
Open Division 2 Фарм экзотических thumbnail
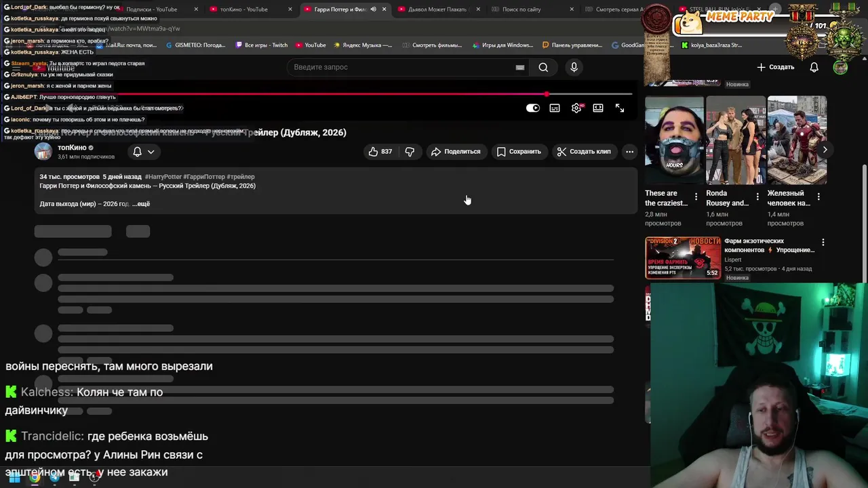coord(683,258)
